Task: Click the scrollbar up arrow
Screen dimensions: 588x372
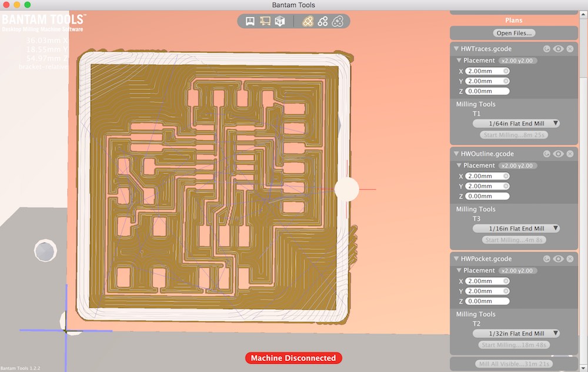Action: pos(583,15)
